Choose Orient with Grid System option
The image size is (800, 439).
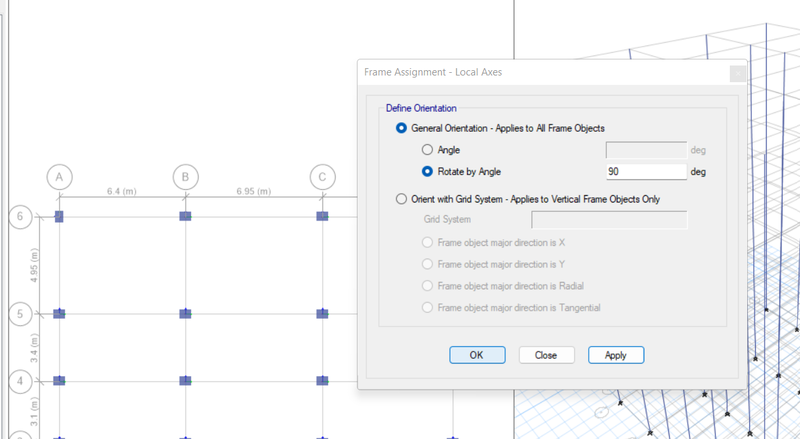tap(401, 199)
